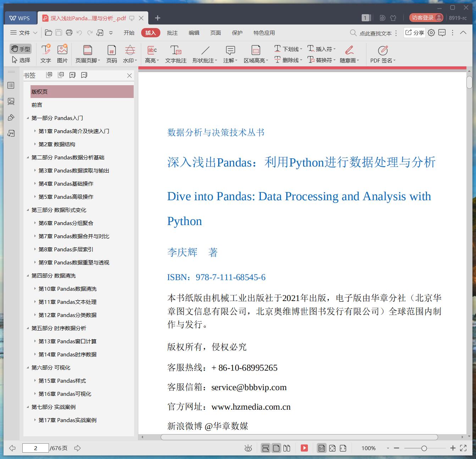
Task: Redo the last undone action
Action: (x=90, y=33)
